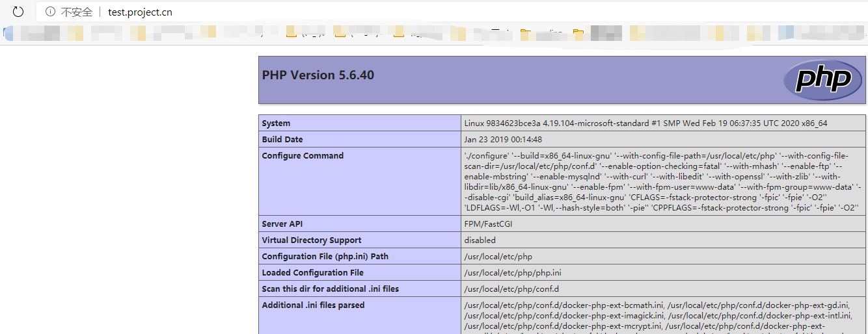Select the docker-php-ext-bcmath.ini files list
Screen dimensions: 868x334
pos(663,316)
